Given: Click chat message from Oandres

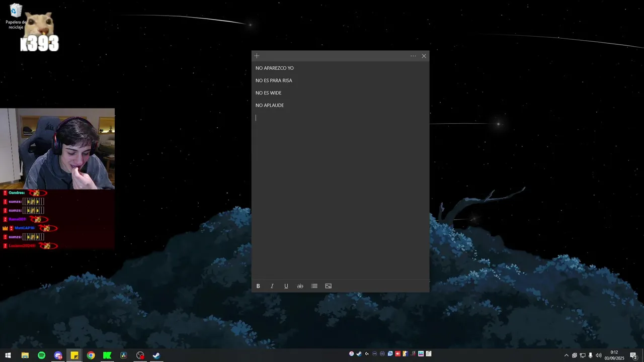Looking at the screenshot, I should pos(25,193).
